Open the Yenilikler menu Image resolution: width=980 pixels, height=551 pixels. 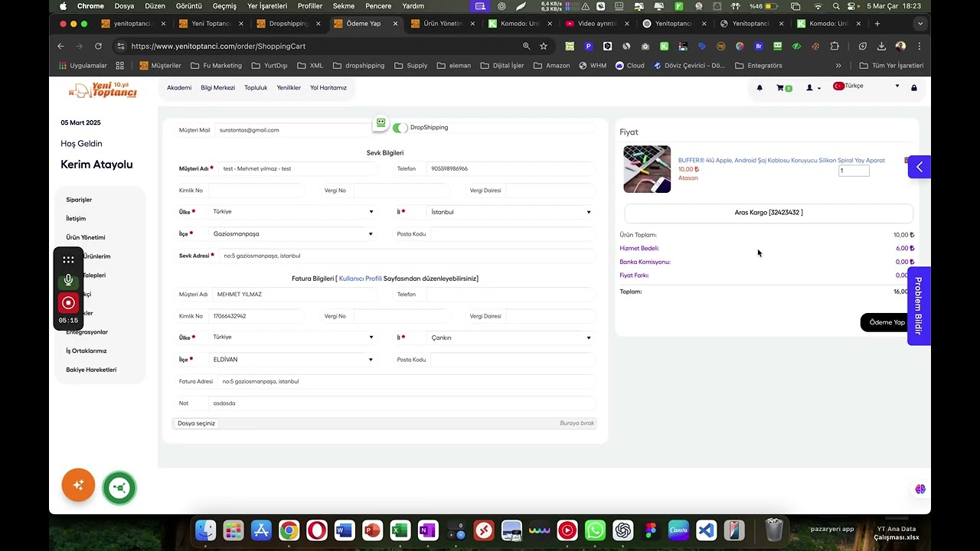(289, 88)
